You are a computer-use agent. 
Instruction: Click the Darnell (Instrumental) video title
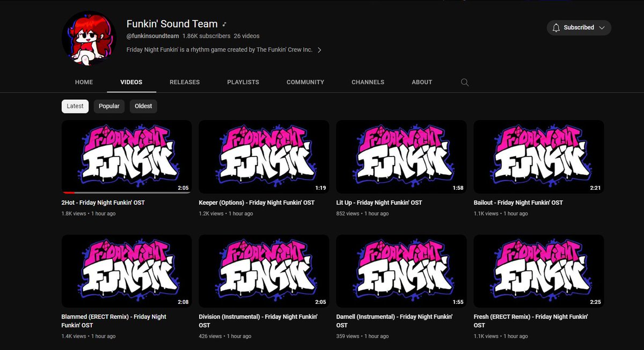tap(394, 321)
